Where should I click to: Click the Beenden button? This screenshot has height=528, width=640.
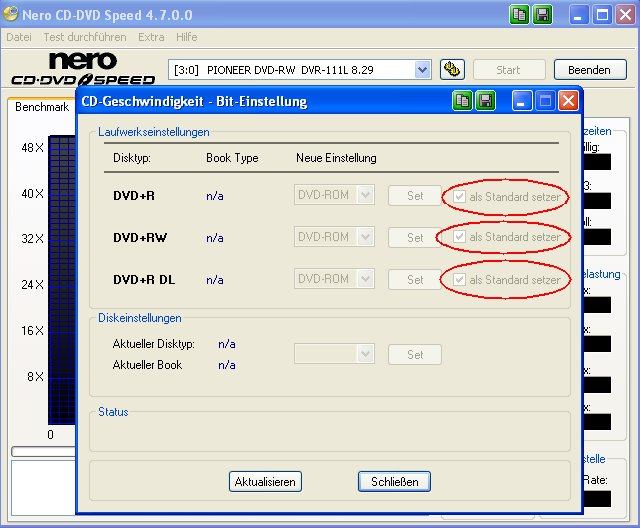[x=590, y=70]
